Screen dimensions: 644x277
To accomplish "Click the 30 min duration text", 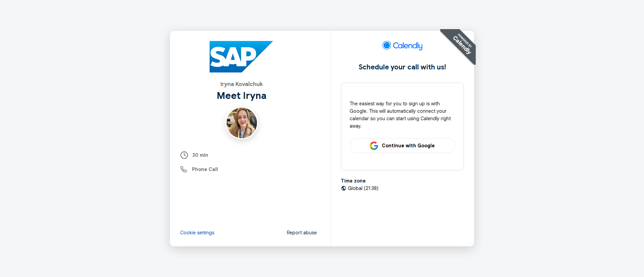I will (200, 155).
